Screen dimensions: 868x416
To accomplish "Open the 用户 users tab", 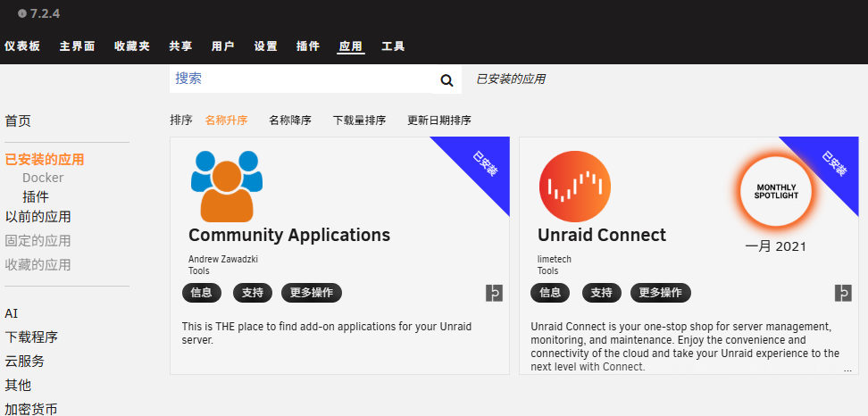I will click(223, 46).
